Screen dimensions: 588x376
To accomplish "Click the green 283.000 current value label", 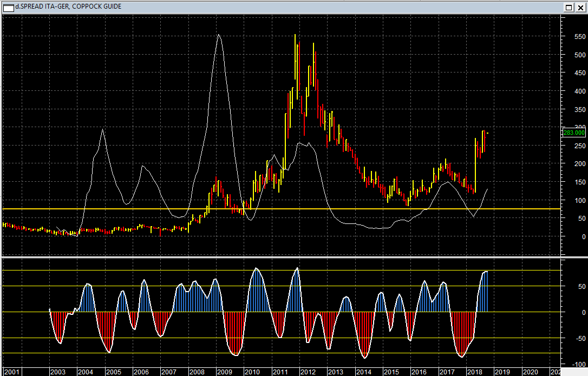I will [574, 133].
